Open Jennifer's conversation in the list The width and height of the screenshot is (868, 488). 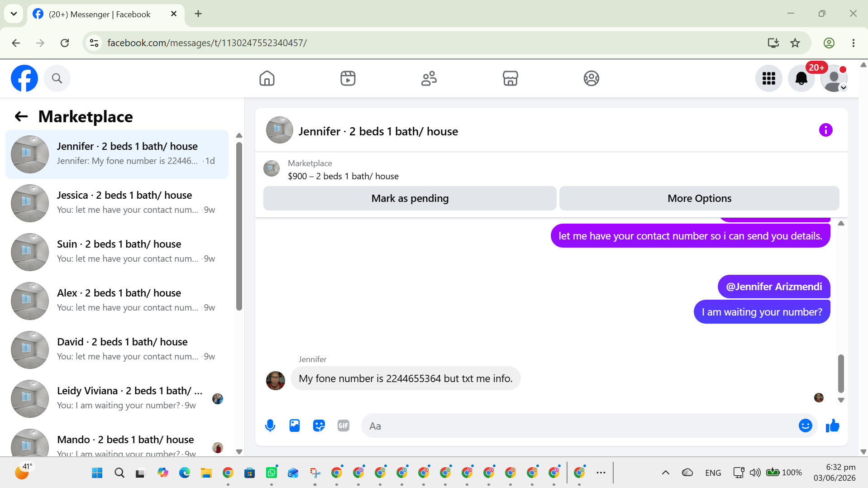click(x=117, y=154)
